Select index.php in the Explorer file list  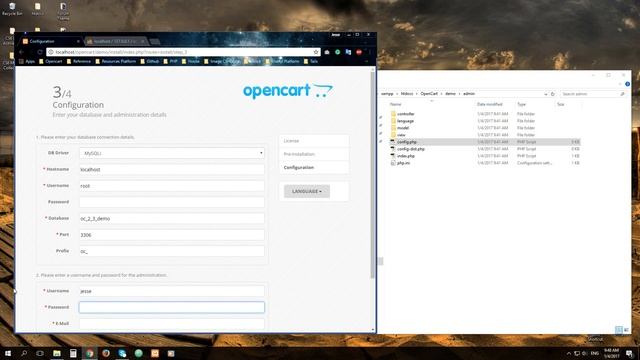click(402, 156)
